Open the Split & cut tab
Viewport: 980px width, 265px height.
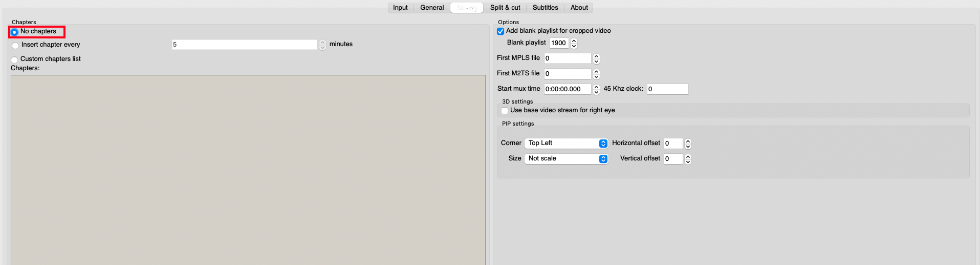click(505, 8)
